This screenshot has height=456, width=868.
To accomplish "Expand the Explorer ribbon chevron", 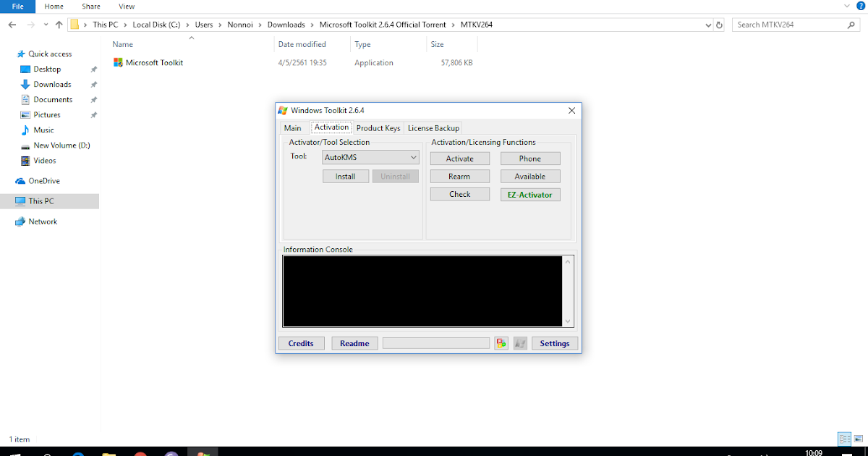I will click(x=846, y=7).
